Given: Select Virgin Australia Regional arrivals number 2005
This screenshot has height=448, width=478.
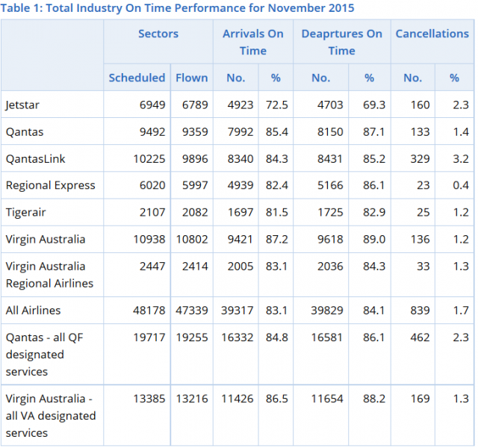Looking at the screenshot, I should pos(240,267).
